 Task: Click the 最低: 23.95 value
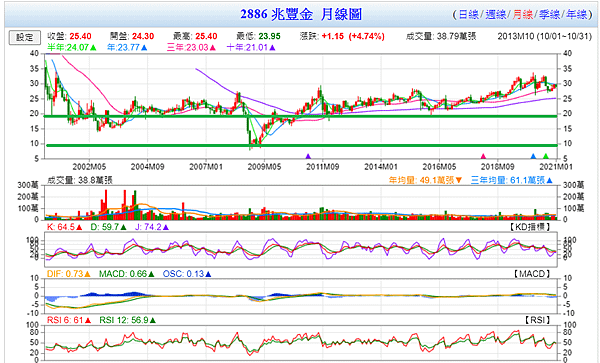click(258, 36)
